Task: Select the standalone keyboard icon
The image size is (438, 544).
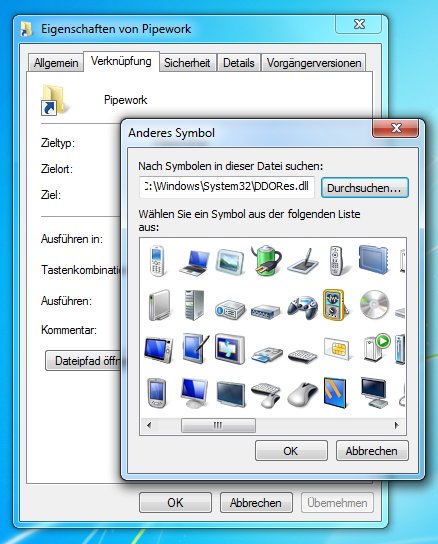Action: point(302,356)
